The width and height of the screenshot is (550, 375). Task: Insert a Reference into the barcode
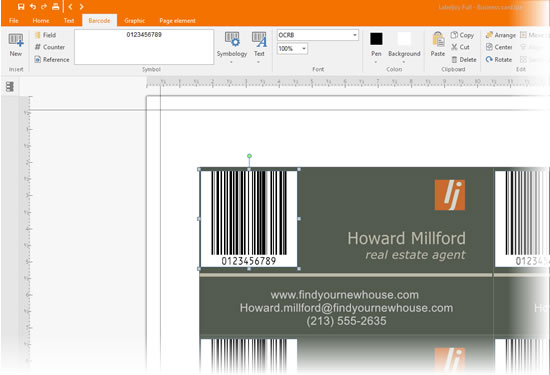[52, 60]
